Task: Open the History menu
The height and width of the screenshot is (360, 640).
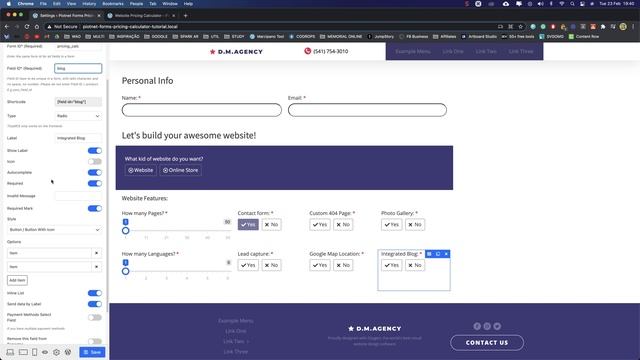Action: pyautogui.click(x=89, y=4)
